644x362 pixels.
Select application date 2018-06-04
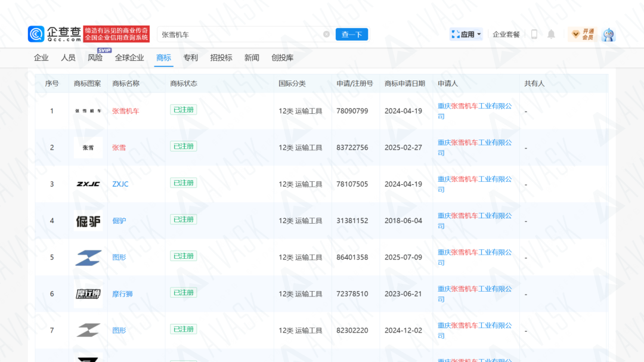pyautogui.click(x=403, y=221)
